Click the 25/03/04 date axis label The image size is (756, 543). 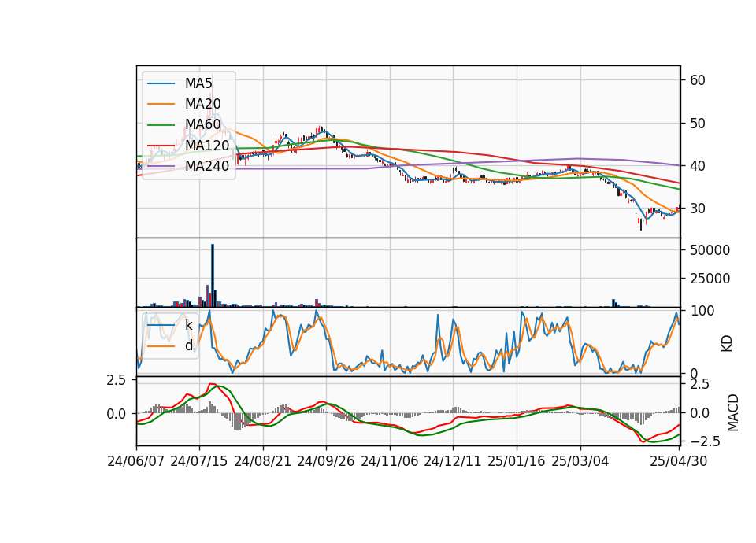580,461
